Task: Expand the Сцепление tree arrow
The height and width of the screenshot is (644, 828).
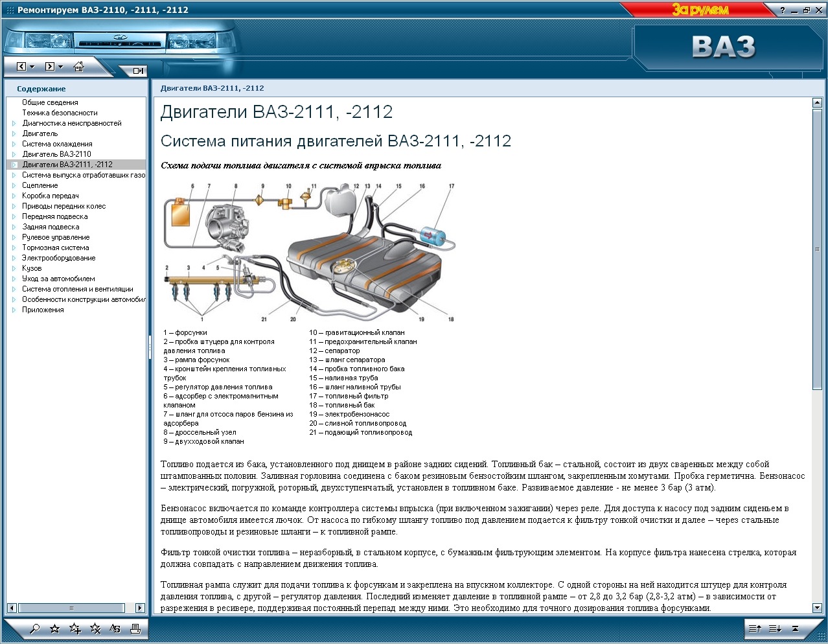Action: [x=14, y=185]
